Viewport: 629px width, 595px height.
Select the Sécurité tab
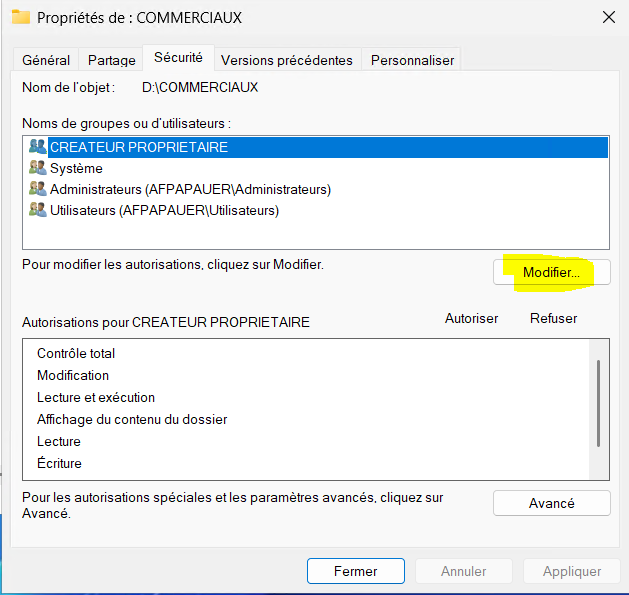[x=178, y=59]
